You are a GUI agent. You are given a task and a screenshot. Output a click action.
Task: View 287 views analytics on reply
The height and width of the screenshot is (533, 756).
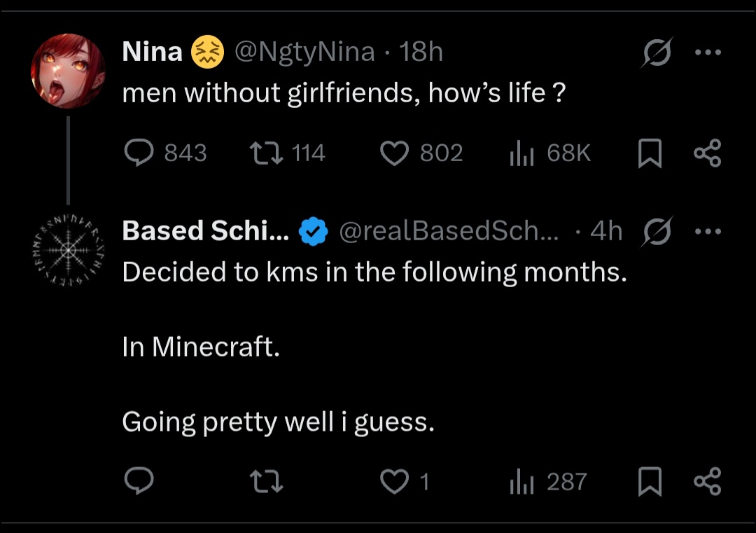pyautogui.click(x=521, y=481)
